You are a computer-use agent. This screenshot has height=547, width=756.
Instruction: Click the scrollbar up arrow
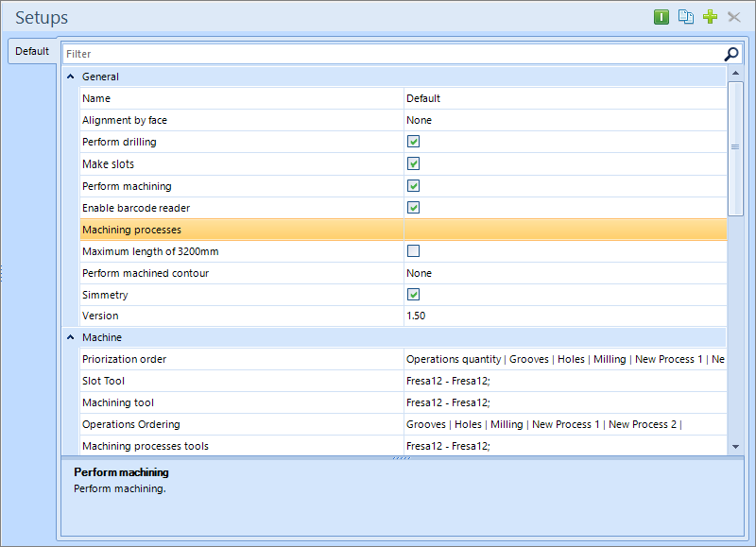point(735,74)
